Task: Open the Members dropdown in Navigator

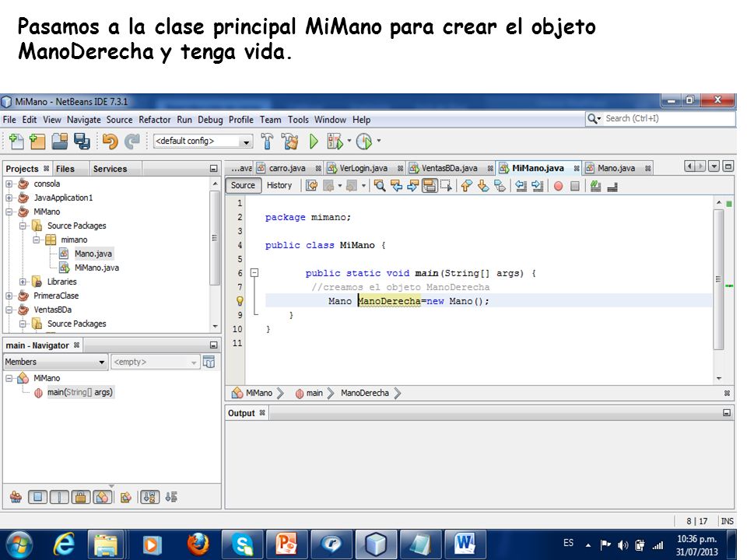Action: coord(54,362)
